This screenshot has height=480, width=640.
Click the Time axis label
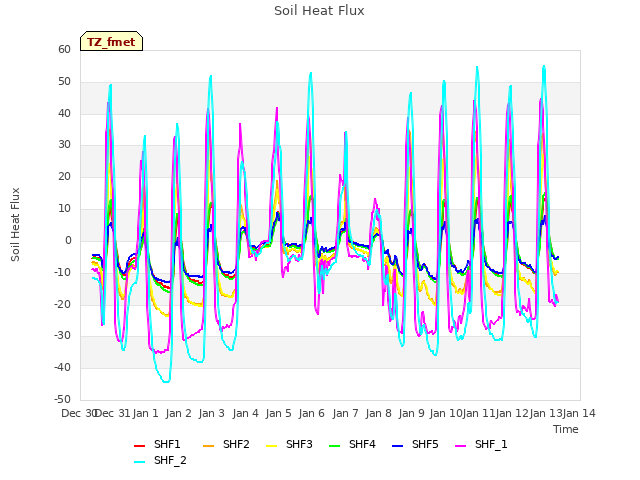point(566,429)
